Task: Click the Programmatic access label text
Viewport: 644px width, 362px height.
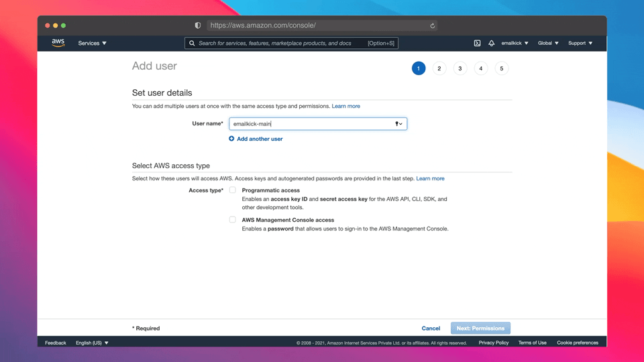Action: coord(270,190)
